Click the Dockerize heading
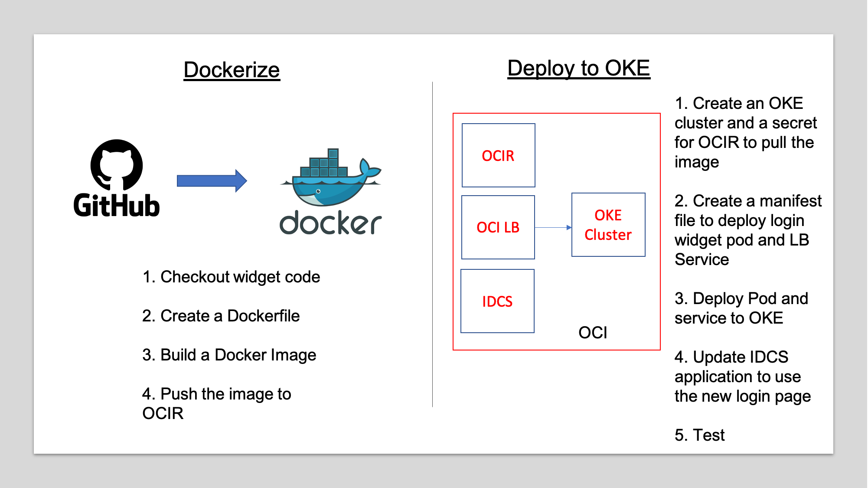The height and width of the screenshot is (488, 868). [232, 70]
